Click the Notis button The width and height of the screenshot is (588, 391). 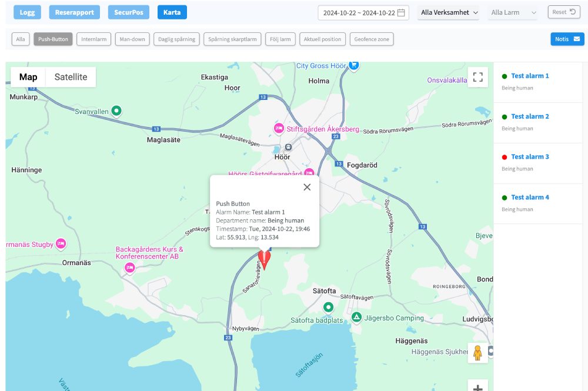click(567, 39)
